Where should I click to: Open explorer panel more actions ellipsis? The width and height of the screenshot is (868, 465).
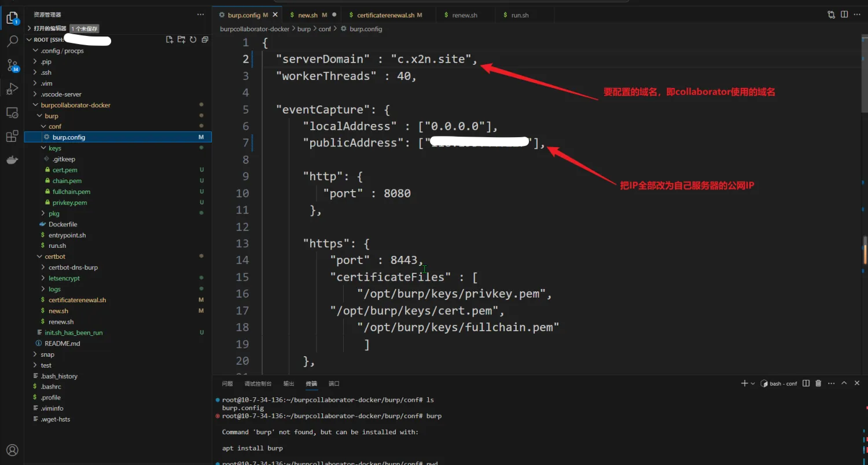200,14
